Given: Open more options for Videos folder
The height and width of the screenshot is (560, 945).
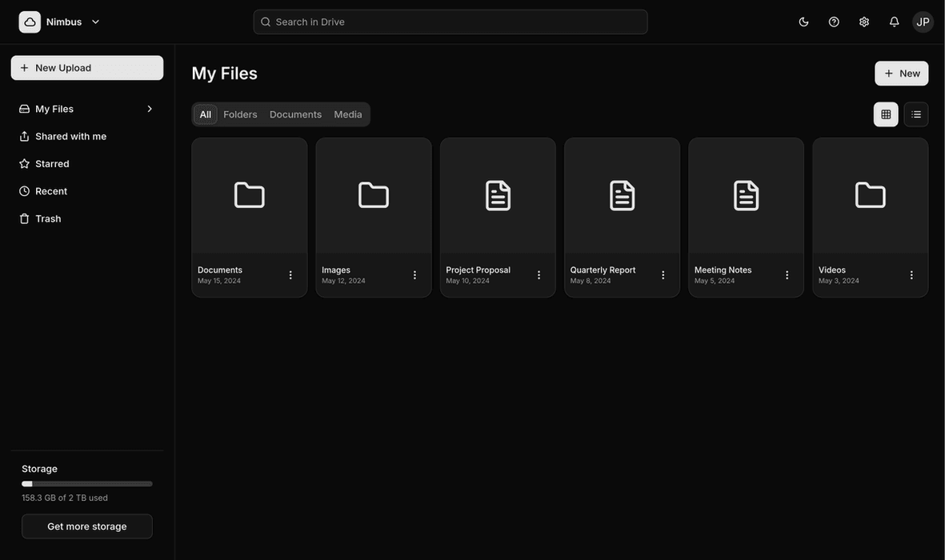Looking at the screenshot, I should pos(911,275).
